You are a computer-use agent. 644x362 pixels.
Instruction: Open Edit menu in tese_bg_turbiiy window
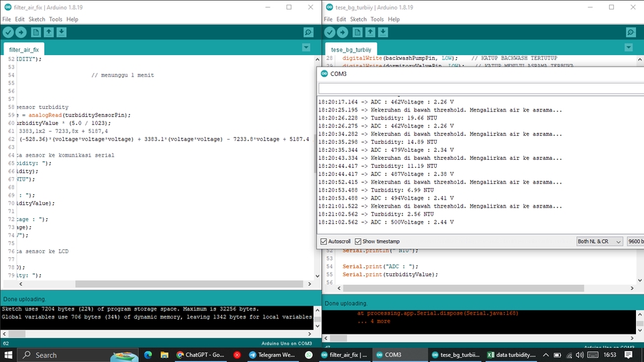[341, 19]
